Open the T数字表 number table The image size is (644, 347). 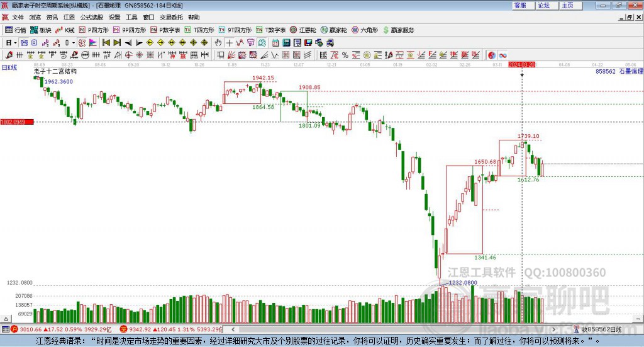(270, 30)
